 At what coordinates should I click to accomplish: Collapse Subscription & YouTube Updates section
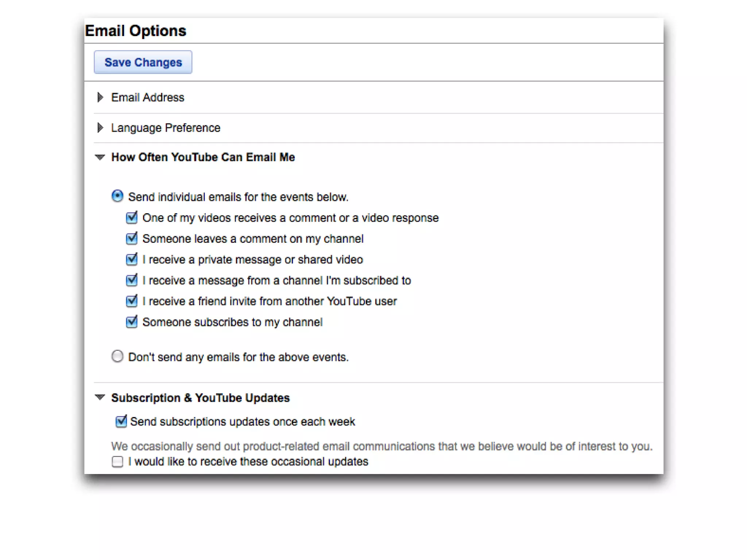coord(100,397)
